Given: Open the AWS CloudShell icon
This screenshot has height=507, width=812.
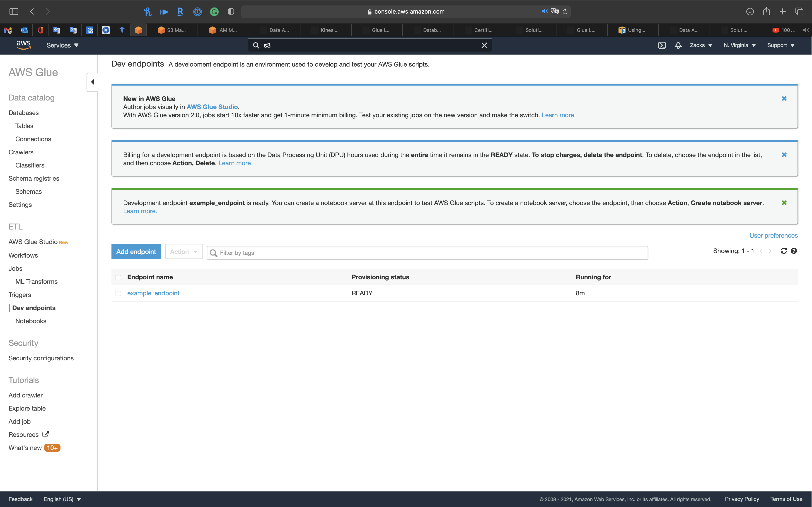Looking at the screenshot, I should click(662, 45).
